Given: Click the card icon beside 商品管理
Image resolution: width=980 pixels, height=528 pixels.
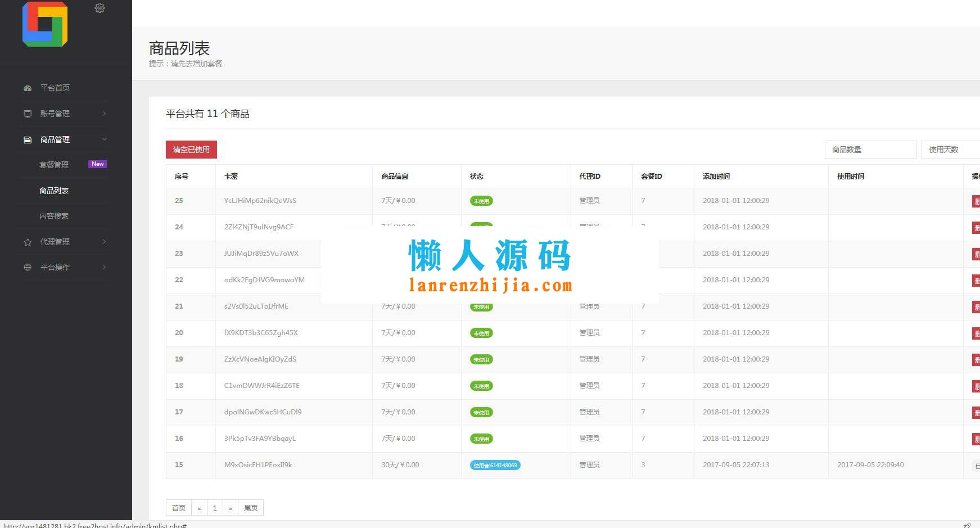Looking at the screenshot, I should coord(28,139).
